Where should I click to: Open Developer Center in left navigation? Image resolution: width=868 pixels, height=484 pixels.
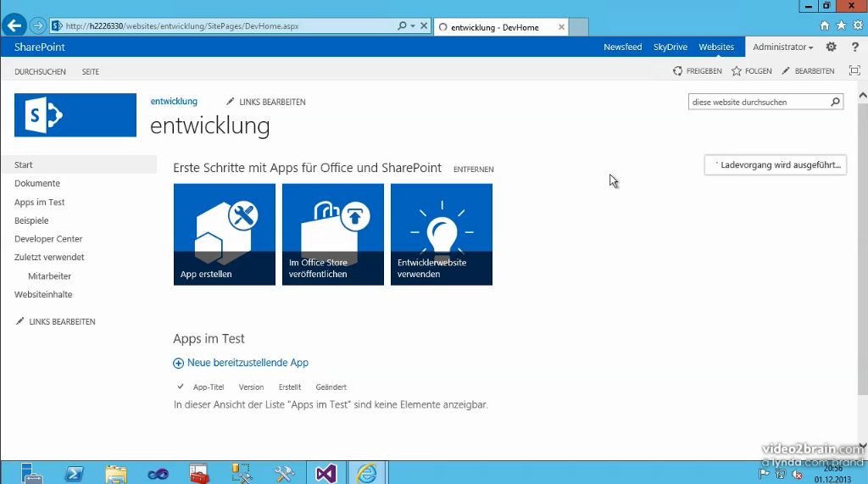(x=48, y=239)
